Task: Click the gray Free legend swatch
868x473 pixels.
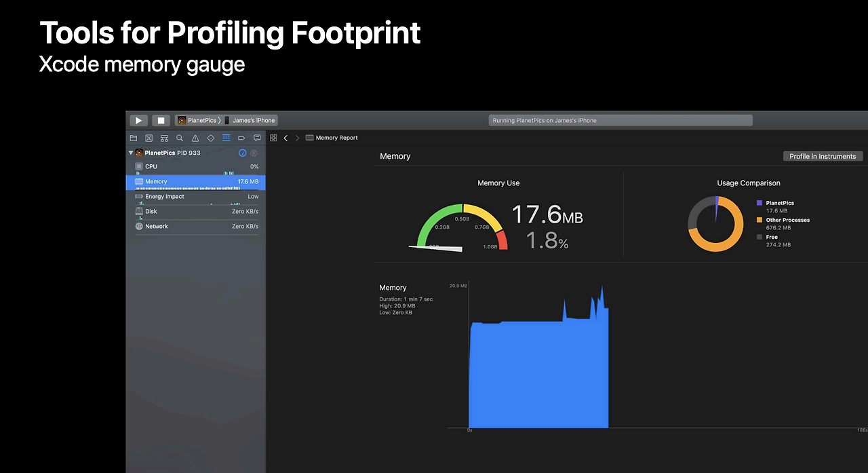Action: (x=759, y=237)
